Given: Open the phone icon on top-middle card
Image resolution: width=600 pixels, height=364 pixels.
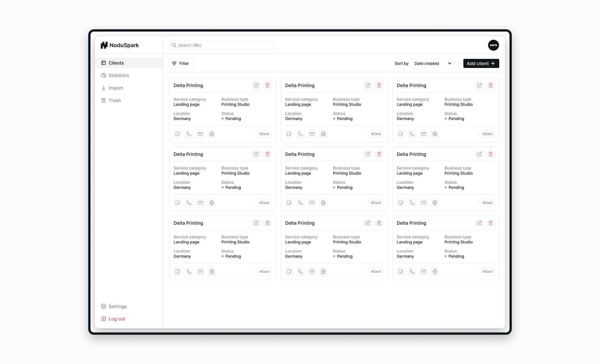Looking at the screenshot, I should (301, 134).
